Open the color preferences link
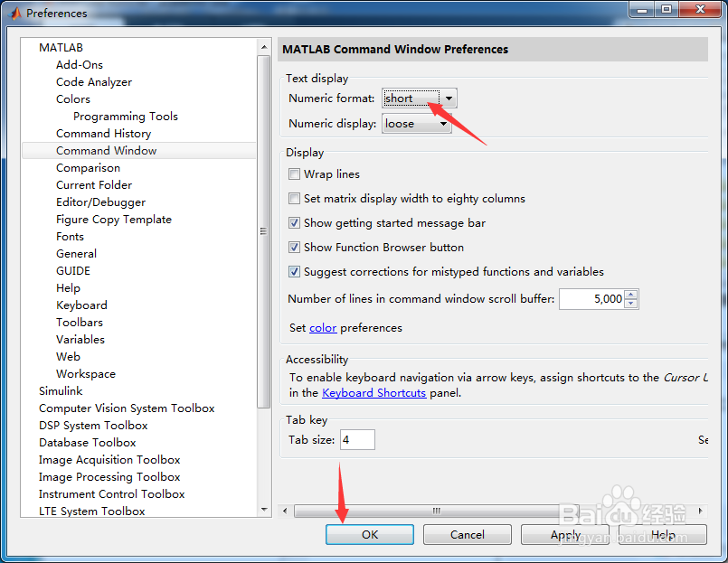The width and height of the screenshot is (728, 563). 323,328
